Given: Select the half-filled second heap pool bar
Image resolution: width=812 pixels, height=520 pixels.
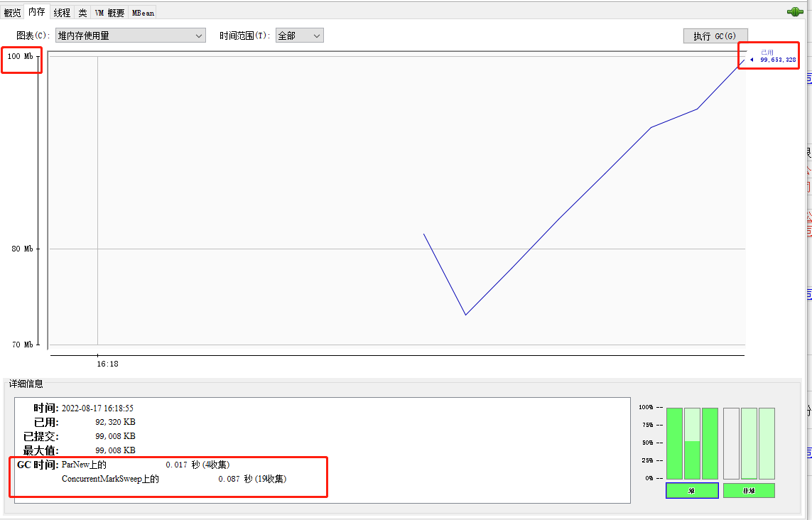Looking at the screenshot, I should pyautogui.click(x=692, y=443).
